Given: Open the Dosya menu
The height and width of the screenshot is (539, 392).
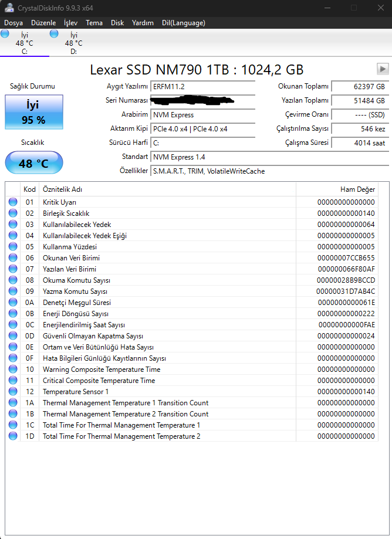Looking at the screenshot, I should coord(13,23).
